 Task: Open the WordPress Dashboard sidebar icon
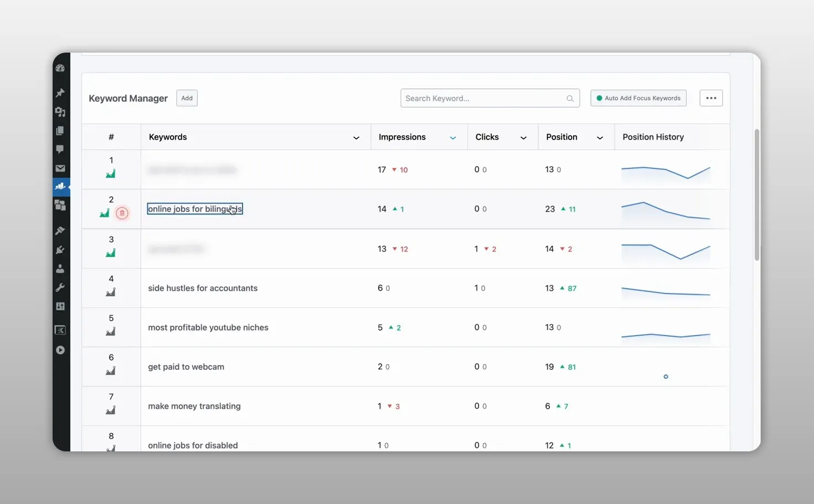pos(60,68)
